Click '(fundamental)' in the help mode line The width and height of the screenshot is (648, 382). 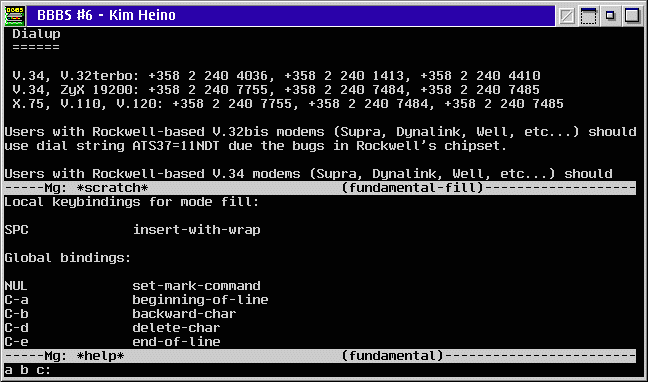393,356
